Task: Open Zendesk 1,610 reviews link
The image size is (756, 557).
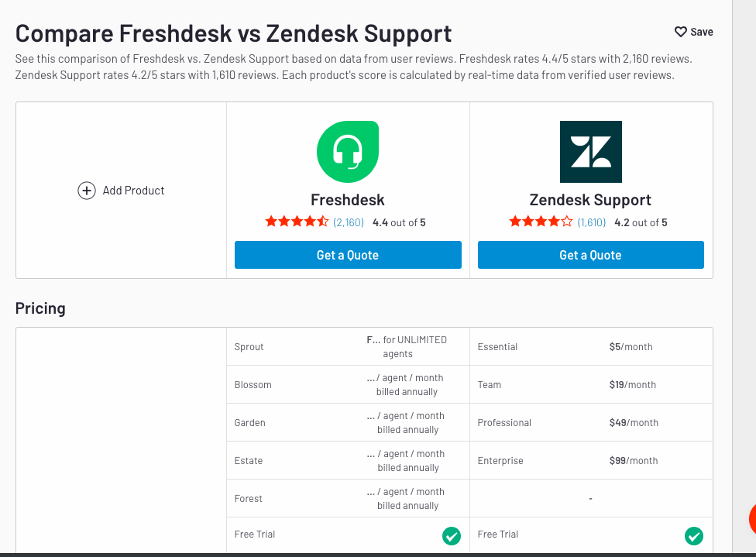Action: (592, 222)
